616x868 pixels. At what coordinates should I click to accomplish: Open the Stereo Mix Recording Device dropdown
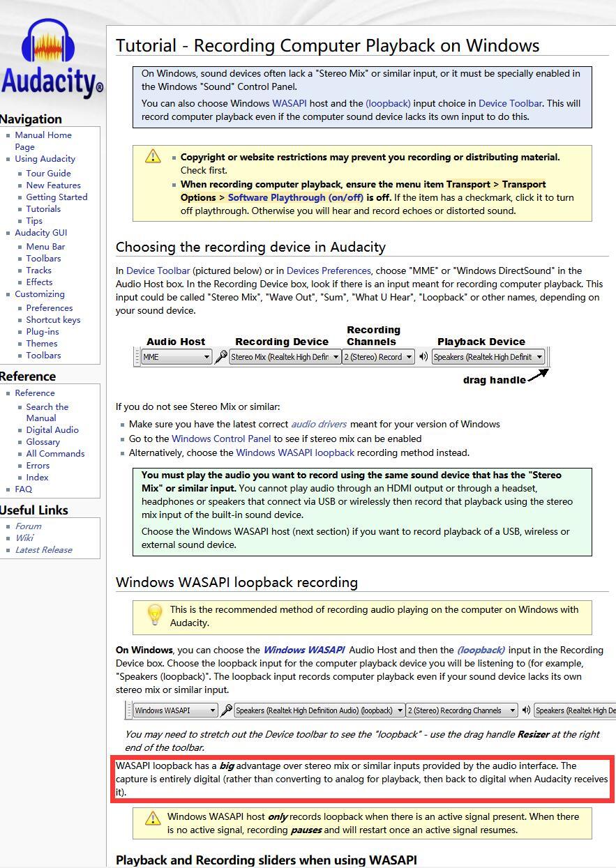click(285, 357)
